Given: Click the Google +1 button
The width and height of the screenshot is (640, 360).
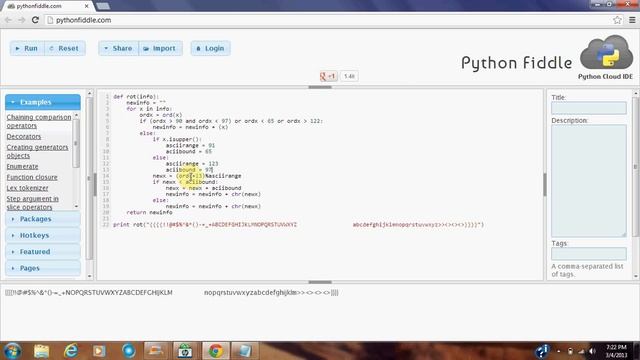Looking at the screenshot, I should [x=329, y=76].
